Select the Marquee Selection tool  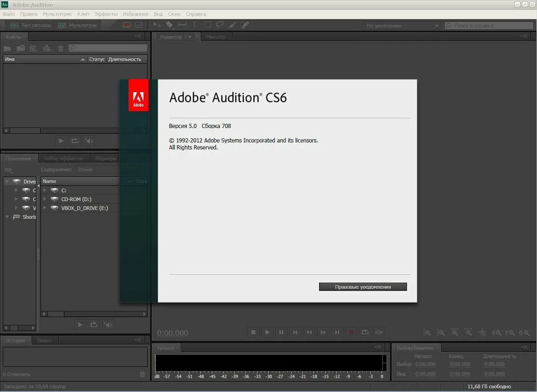click(208, 25)
